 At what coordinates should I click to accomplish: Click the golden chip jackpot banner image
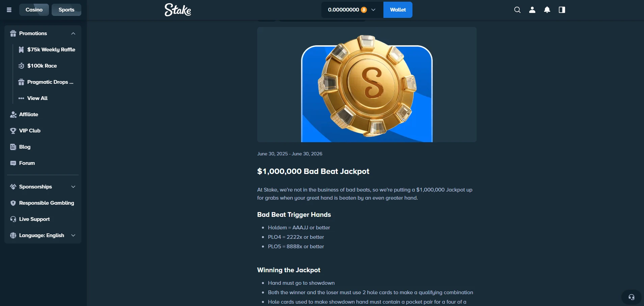coord(367,85)
